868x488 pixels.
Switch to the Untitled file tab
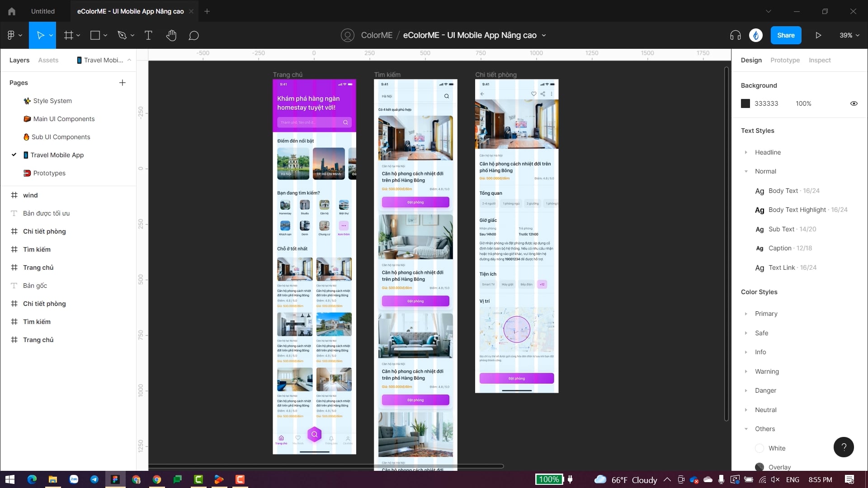tap(43, 11)
